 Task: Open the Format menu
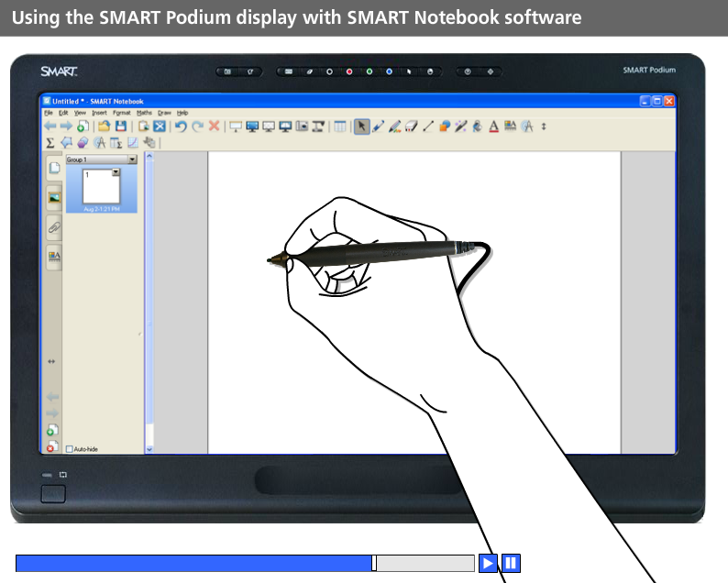(122, 112)
